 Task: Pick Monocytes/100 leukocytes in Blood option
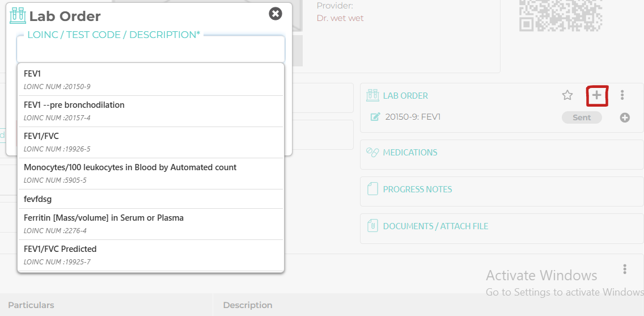click(x=150, y=174)
